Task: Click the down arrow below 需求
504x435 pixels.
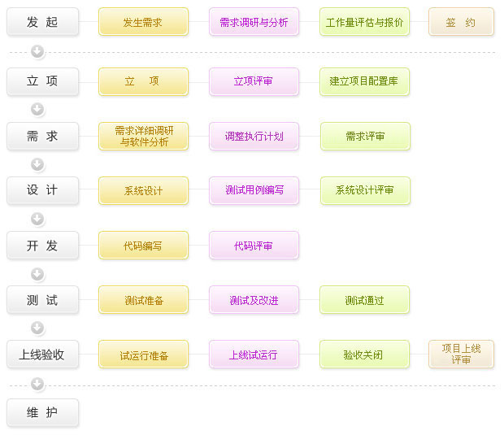Action: [37, 164]
